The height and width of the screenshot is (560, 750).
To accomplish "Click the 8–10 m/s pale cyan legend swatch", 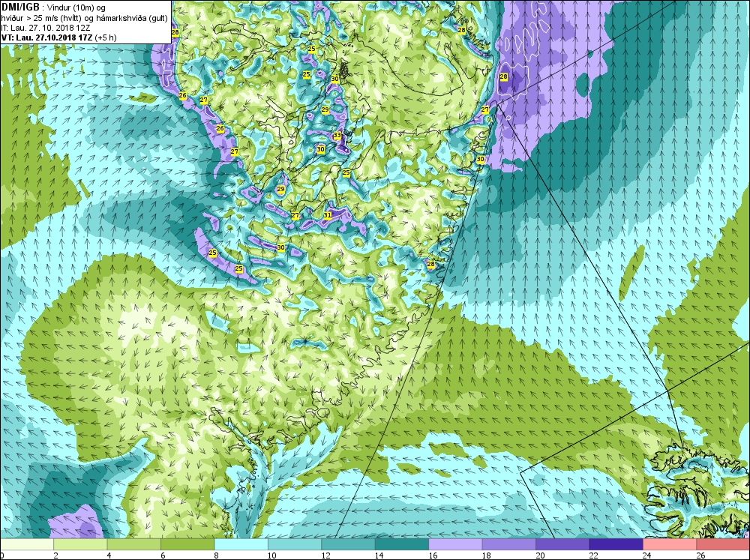I will click(x=241, y=545).
